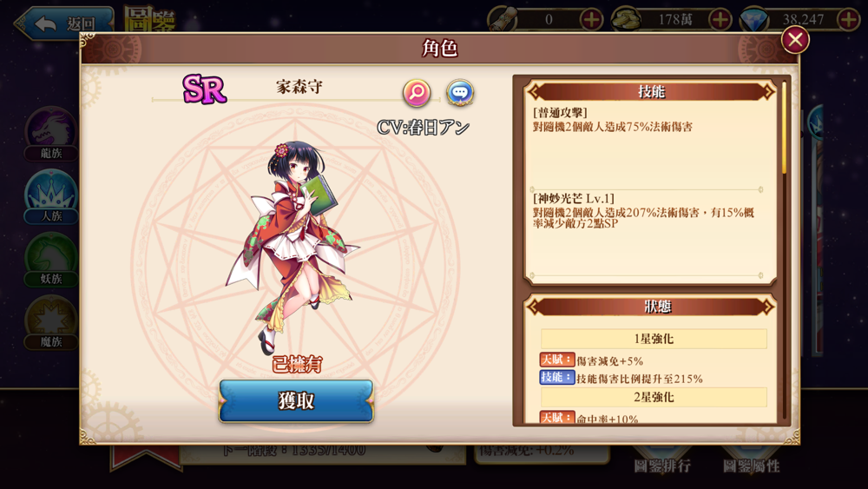
Task: Select the 魔族 race icon
Action: 51,323
